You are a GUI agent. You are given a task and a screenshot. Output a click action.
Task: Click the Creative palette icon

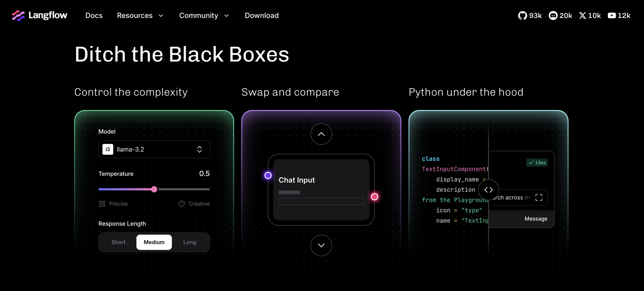[182, 204]
